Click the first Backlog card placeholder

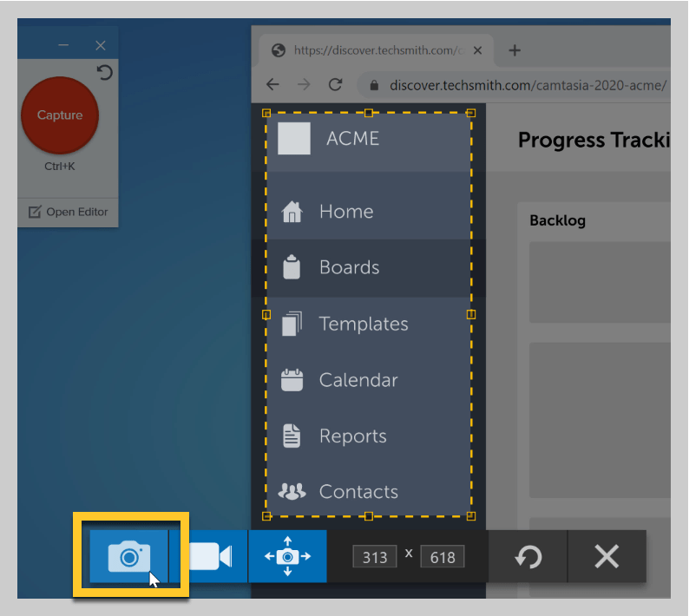600,282
